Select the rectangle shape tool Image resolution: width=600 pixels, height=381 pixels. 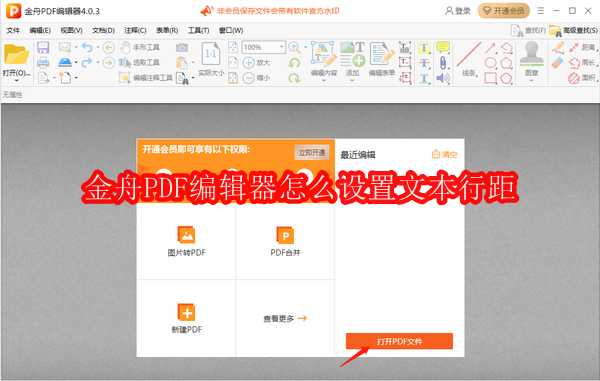(490, 78)
